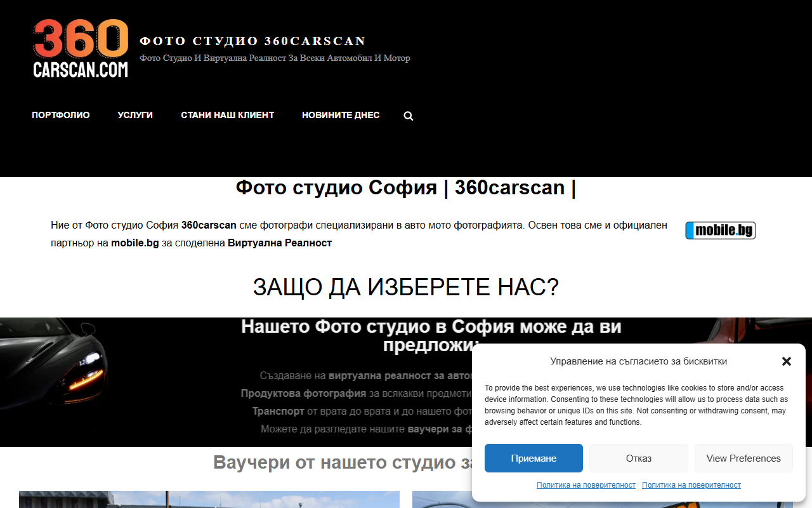Click the 360 Carscan.com logo
812x508 pixels.
coord(81,48)
